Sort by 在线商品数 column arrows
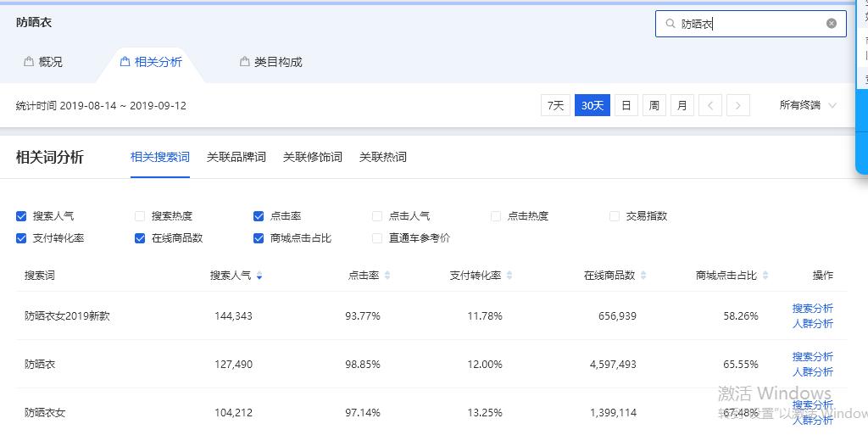868x435 pixels. [643, 275]
